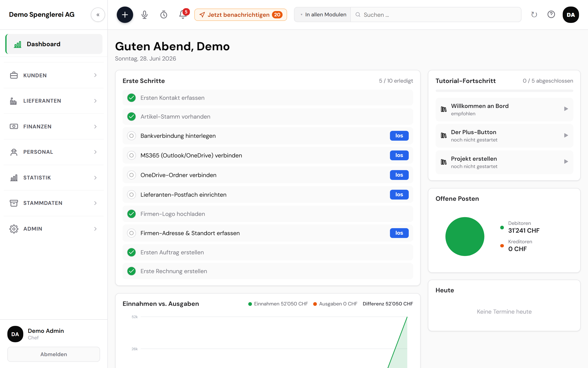Click the Admin gear icon
The height and width of the screenshot is (368, 588).
click(14, 229)
